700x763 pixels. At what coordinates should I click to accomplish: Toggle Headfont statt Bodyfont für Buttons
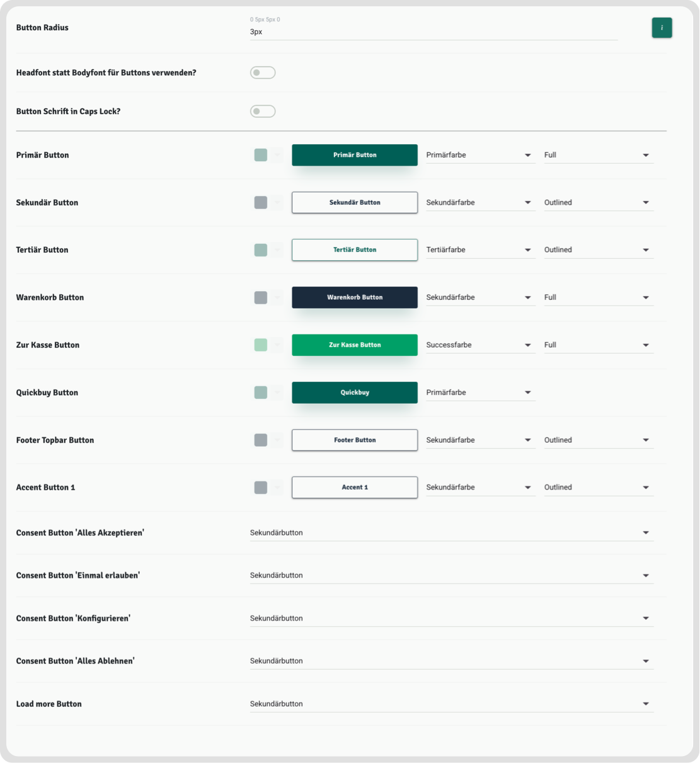coord(263,73)
